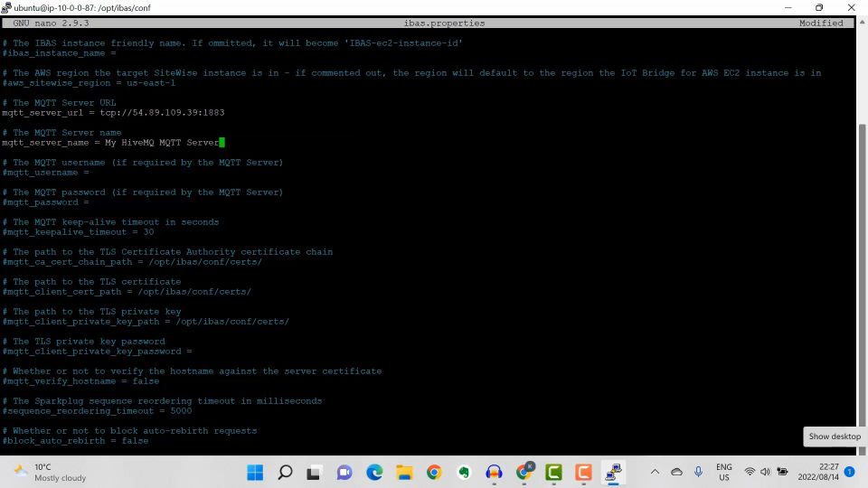Click the #mqtt_verify_hostname = false line
Screen dimensions: 868x488
click(80, 381)
